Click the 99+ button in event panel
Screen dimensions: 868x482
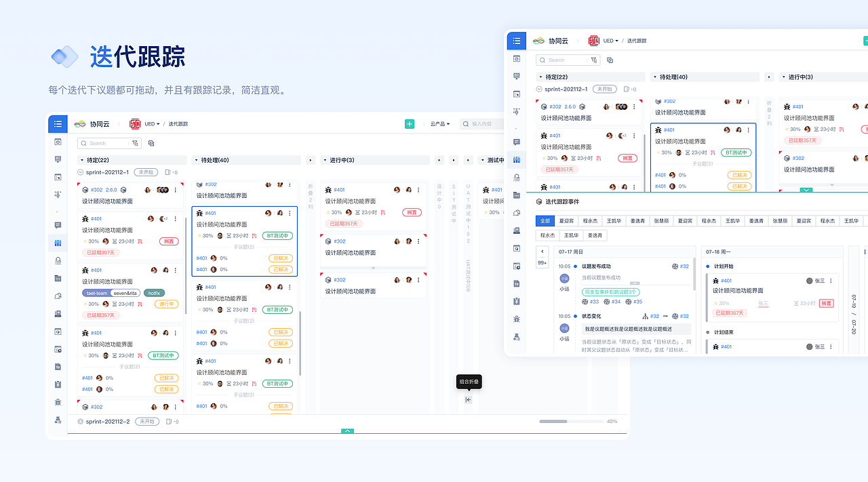click(542, 262)
